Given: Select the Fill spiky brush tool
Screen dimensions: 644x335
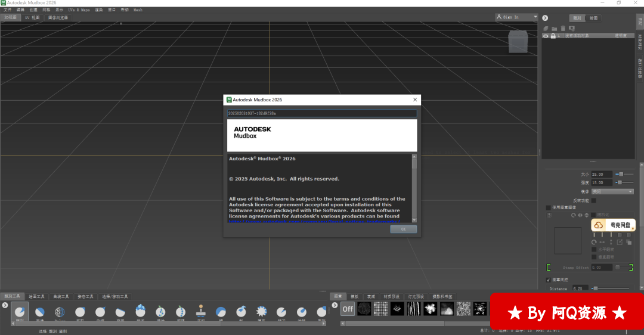Looking at the screenshot, I should (x=261, y=312).
